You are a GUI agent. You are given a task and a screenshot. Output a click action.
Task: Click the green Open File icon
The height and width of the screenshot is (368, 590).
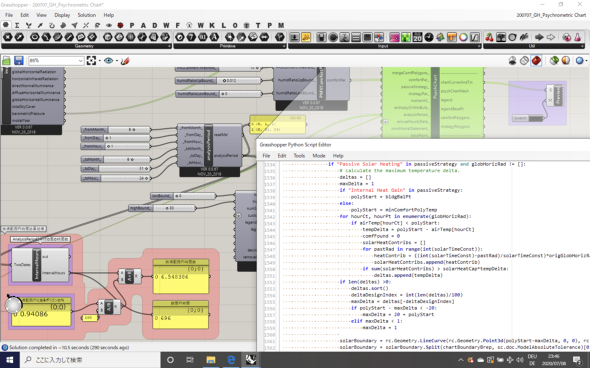pyautogui.click(x=6, y=61)
